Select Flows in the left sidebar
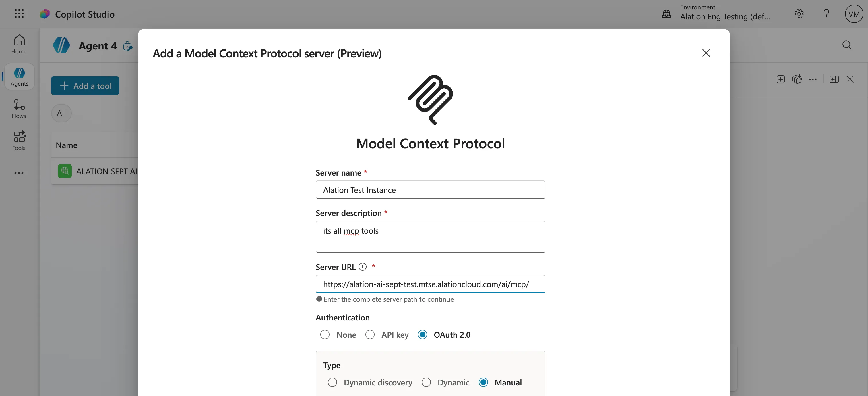The width and height of the screenshot is (868, 396). pos(19,108)
